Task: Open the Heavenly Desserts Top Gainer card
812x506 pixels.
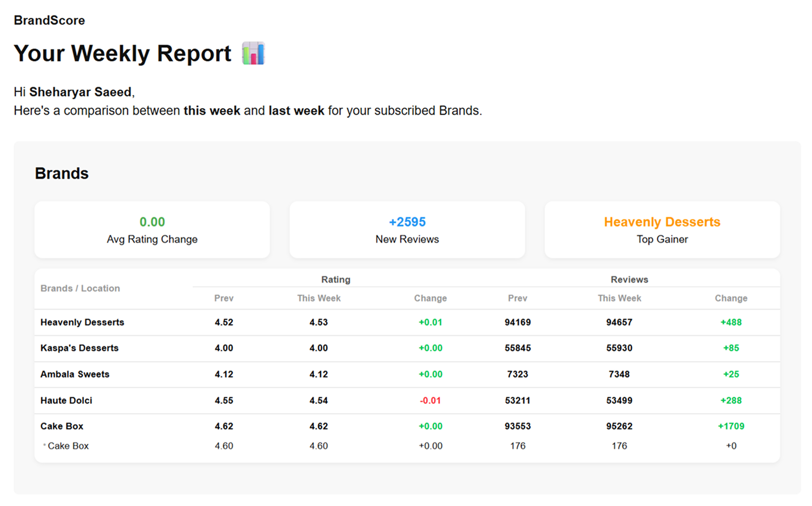Action: (662, 229)
